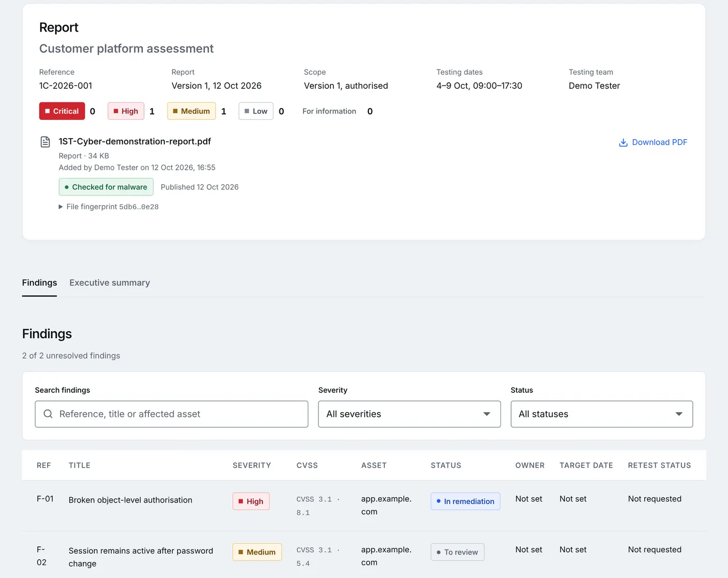Click the download arrow icon
Viewport: 728px width, 578px height.
[623, 142]
